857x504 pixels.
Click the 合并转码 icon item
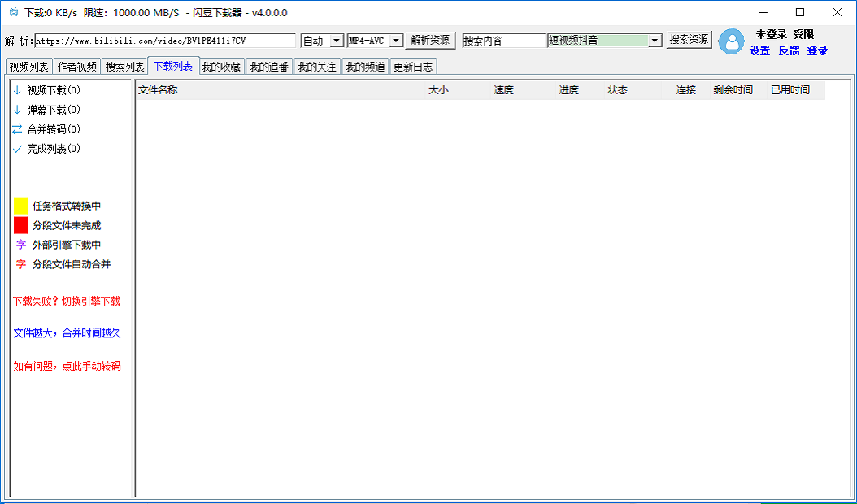coord(47,128)
